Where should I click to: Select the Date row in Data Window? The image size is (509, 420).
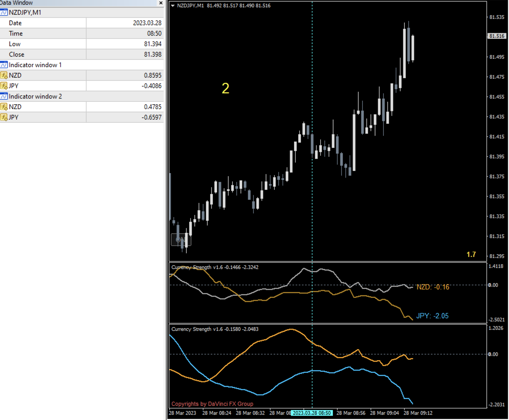(x=15, y=23)
